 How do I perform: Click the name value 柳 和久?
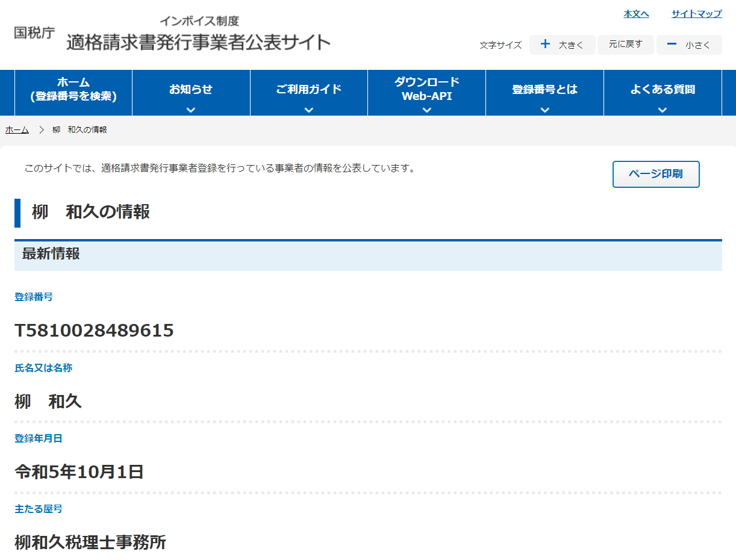(x=48, y=402)
